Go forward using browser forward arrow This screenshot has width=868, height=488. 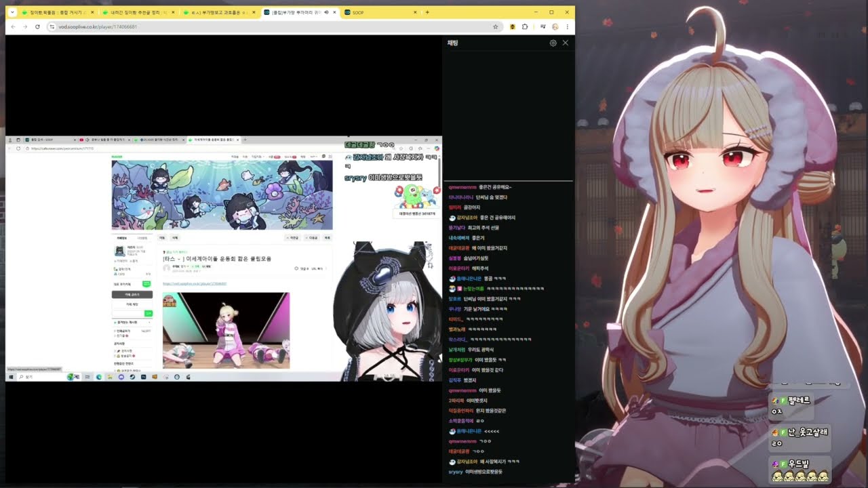[x=25, y=26]
